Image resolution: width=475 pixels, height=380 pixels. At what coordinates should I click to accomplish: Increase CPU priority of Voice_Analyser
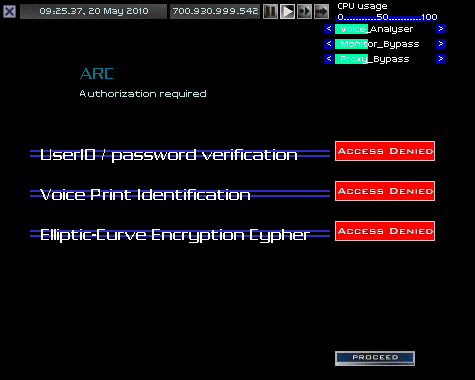pos(441,29)
